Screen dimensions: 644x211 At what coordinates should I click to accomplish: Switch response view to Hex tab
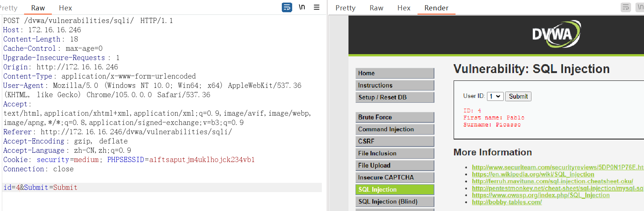[x=404, y=8]
